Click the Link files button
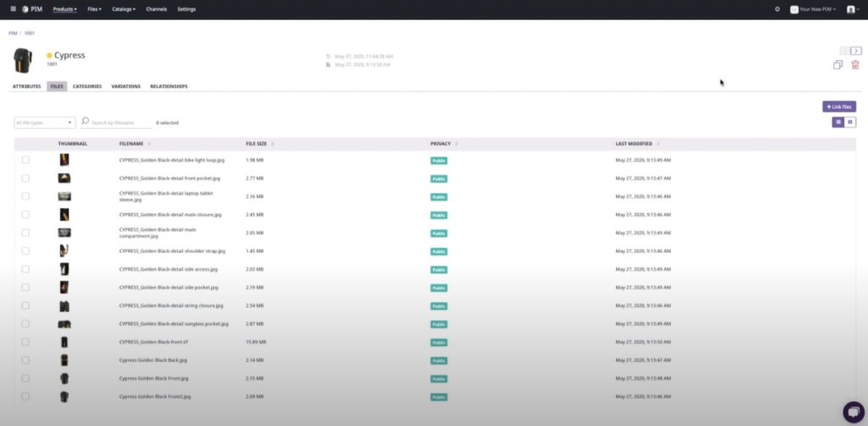Screen dimensions: 868x426 [x=839, y=106]
